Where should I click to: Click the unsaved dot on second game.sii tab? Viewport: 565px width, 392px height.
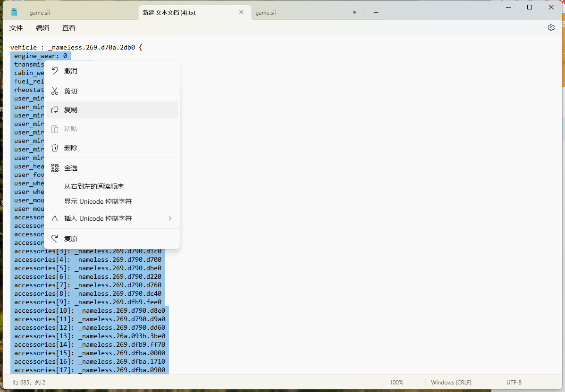(x=354, y=12)
